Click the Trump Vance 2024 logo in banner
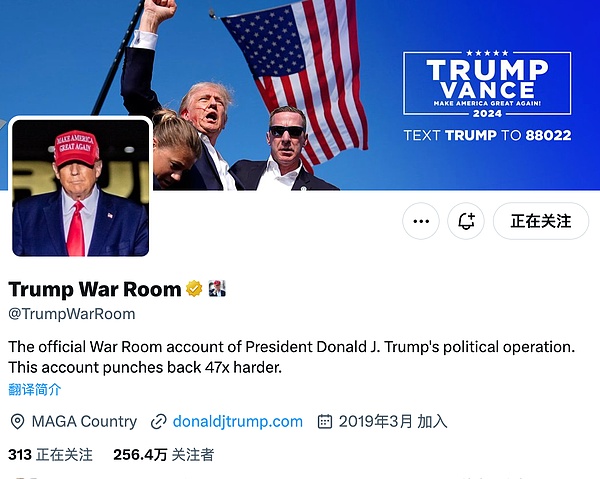Image resolution: width=600 pixels, height=479 pixels. coord(487,83)
